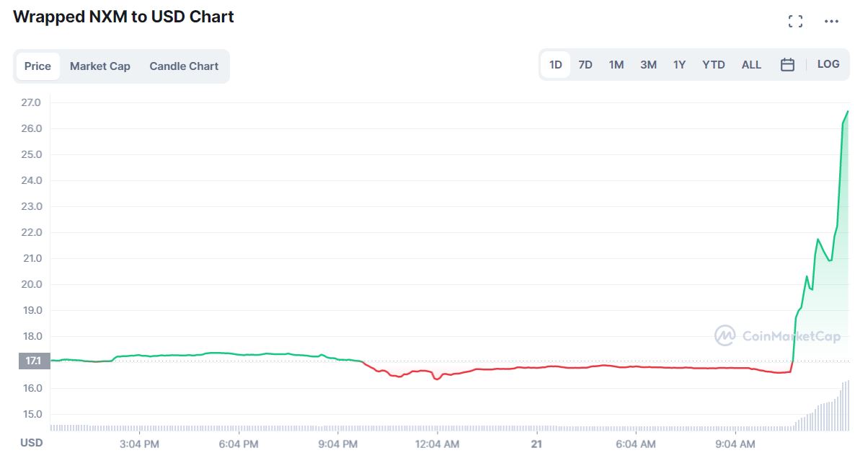868x453 pixels.
Task: Select the 1D time range
Action: click(556, 65)
